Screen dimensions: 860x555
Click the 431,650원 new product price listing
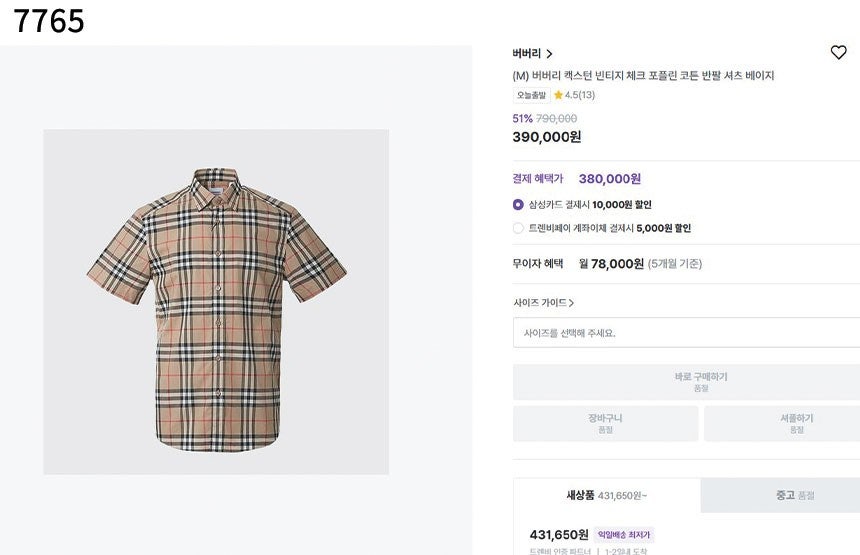(x=559, y=535)
